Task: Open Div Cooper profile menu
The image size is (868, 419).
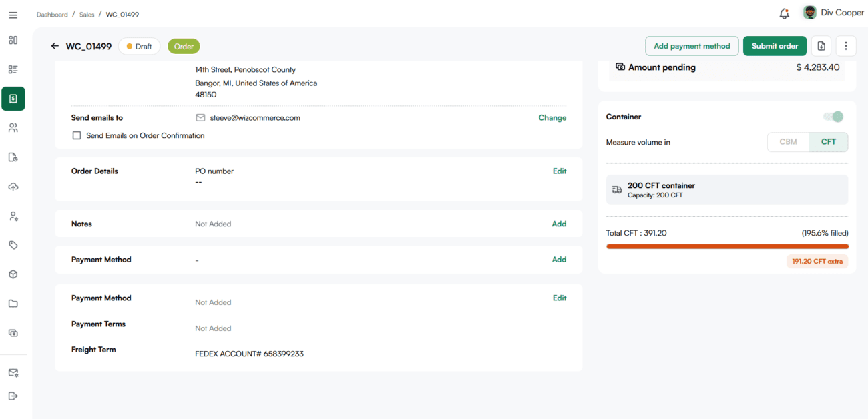Action: click(x=833, y=13)
